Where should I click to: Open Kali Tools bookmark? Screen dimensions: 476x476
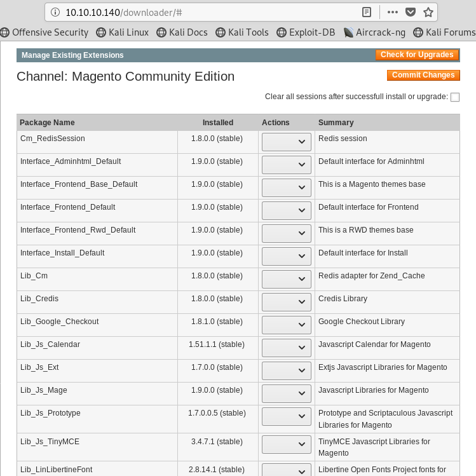pyautogui.click(x=242, y=32)
